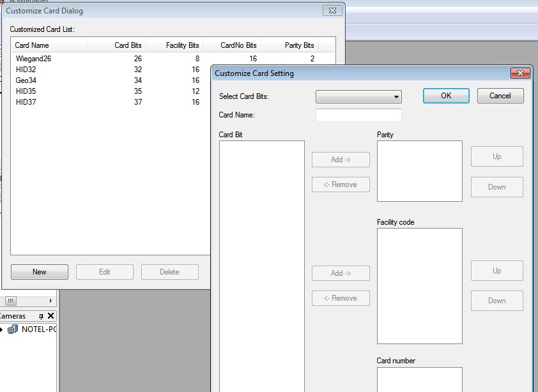This screenshot has height=392, width=538.
Task: Click the Cameras panel title
Action: click(13, 316)
